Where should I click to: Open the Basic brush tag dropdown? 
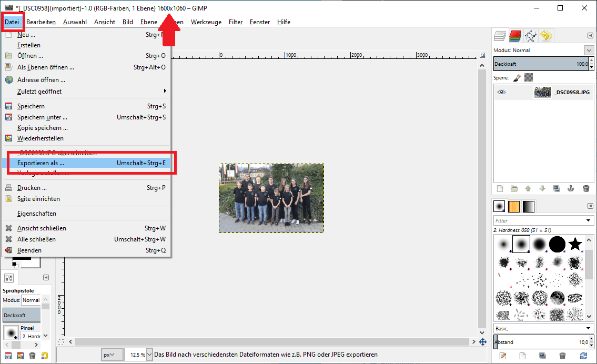(x=588, y=328)
